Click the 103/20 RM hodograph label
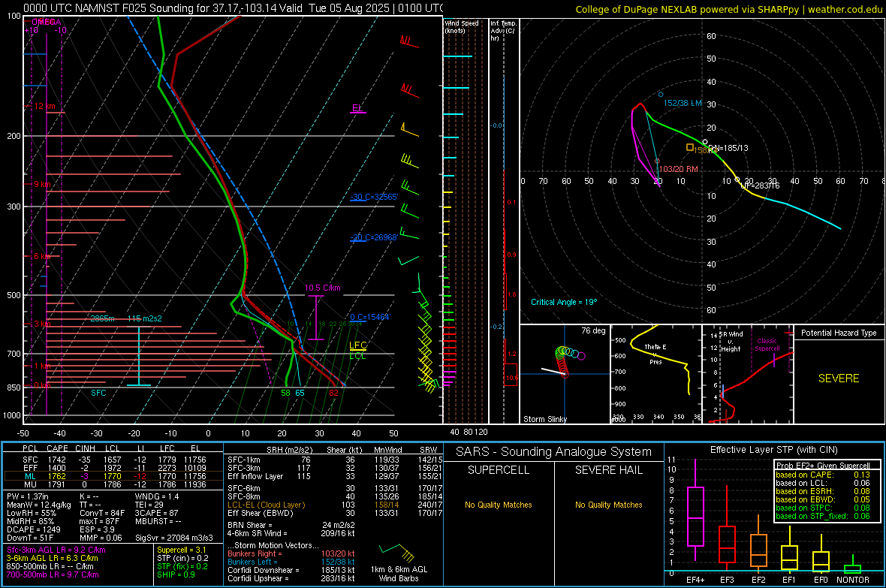 (x=679, y=169)
